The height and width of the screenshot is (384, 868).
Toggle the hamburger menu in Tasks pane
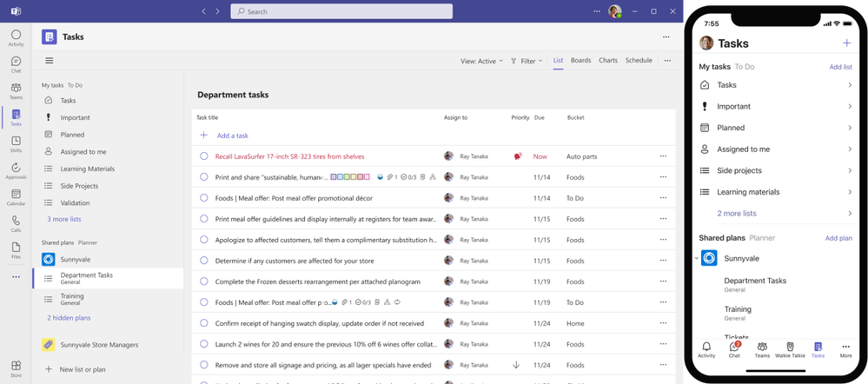(50, 61)
